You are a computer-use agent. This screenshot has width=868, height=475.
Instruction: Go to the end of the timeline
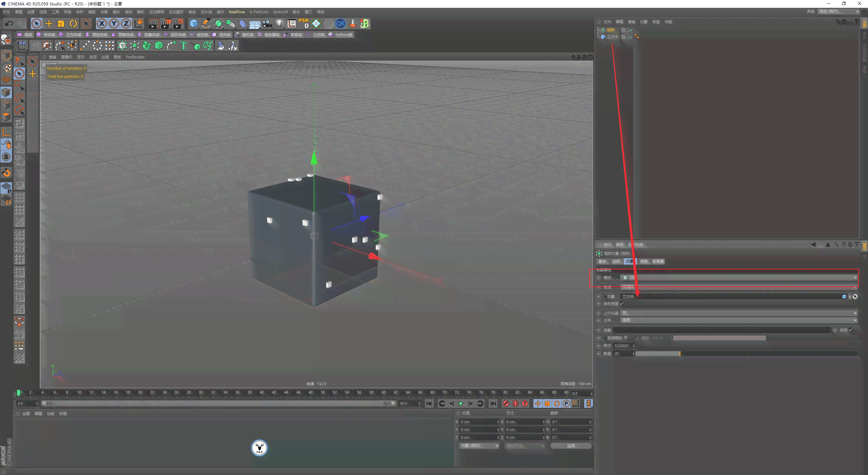(x=493, y=403)
